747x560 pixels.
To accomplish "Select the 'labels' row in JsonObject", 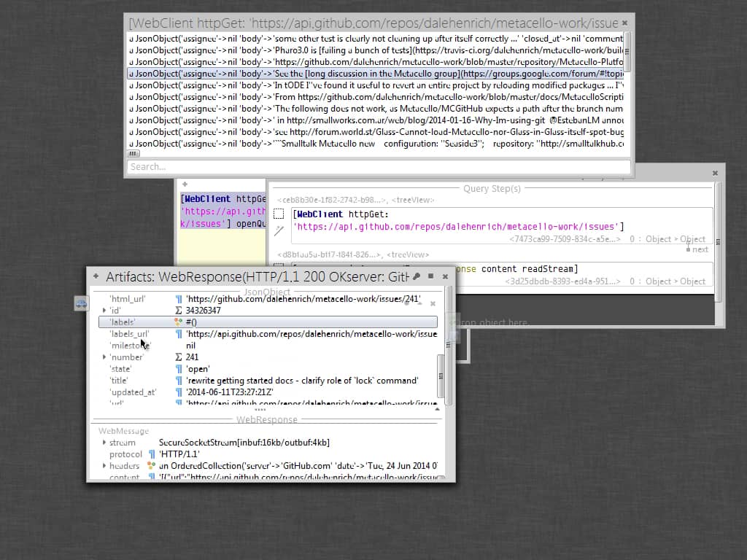I will pyautogui.click(x=268, y=322).
